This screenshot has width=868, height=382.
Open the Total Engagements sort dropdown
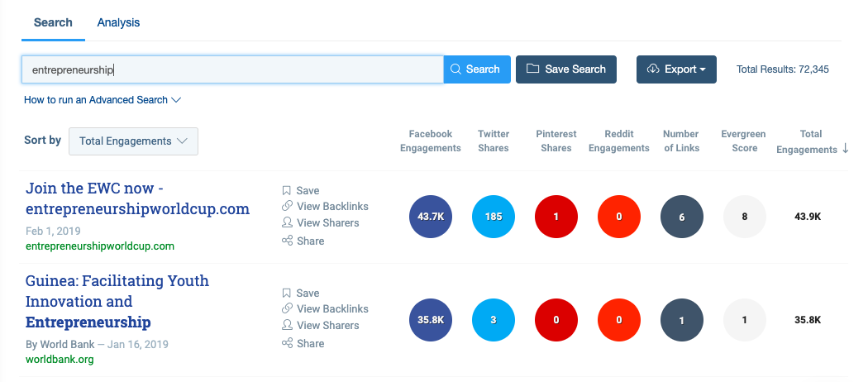coord(133,141)
